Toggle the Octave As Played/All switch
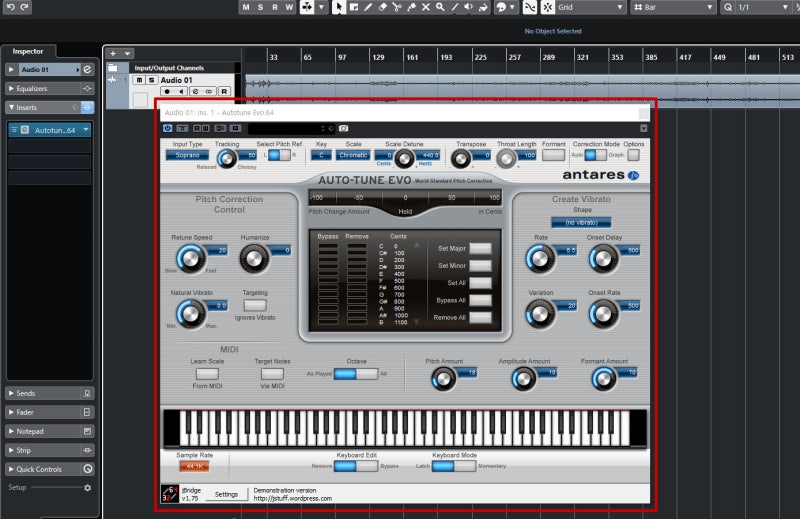This screenshot has width=800, height=519. pyautogui.click(x=356, y=374)
